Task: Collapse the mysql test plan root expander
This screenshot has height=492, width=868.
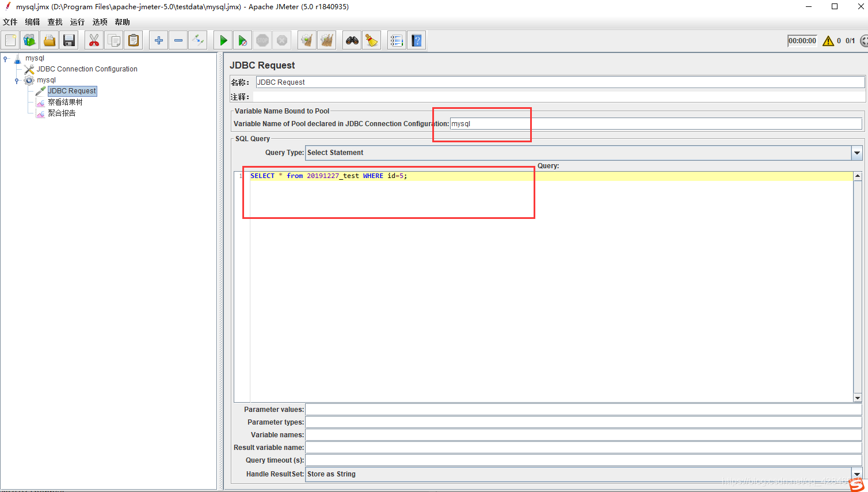Action: (x=5, y=58)
